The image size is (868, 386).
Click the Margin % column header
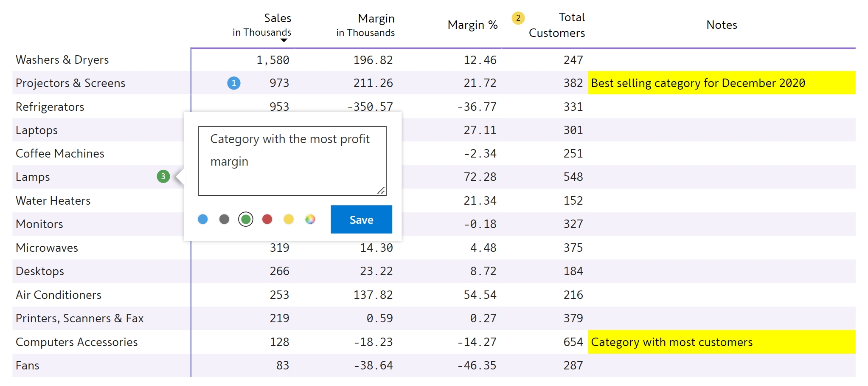pos(472,25)
